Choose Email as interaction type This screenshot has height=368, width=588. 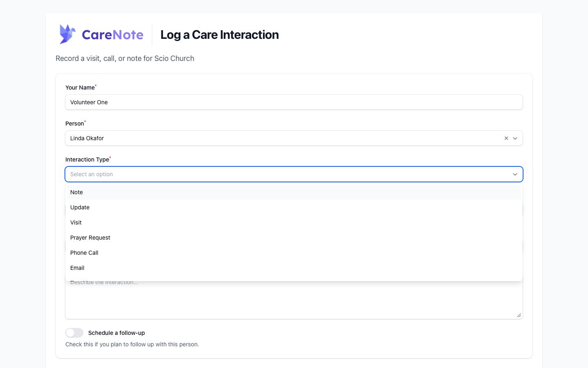click(294, 268)
